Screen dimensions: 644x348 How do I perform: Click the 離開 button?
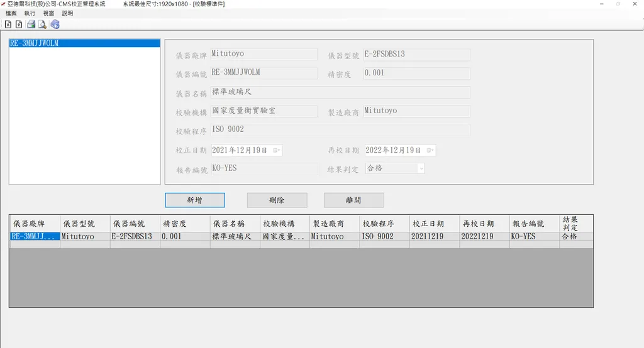353,200
